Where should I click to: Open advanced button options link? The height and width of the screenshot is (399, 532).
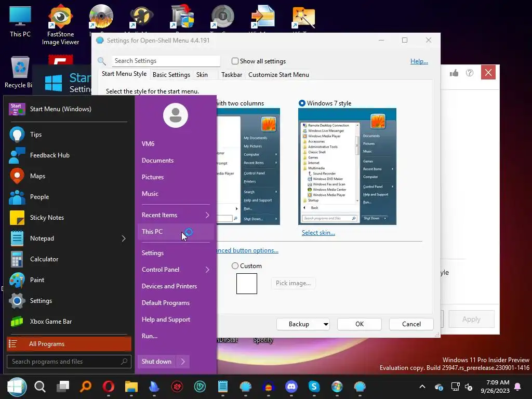pyautogui.click(x=247, y=250)
